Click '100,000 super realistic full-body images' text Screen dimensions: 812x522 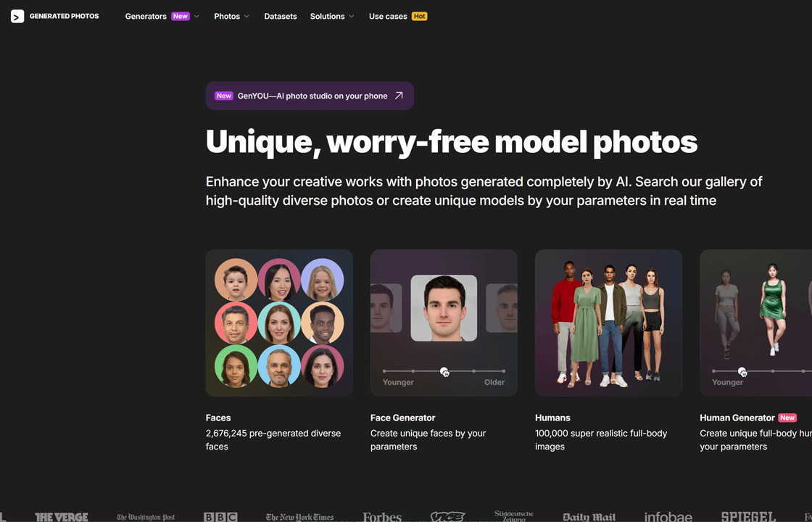[x=601, y=439]
